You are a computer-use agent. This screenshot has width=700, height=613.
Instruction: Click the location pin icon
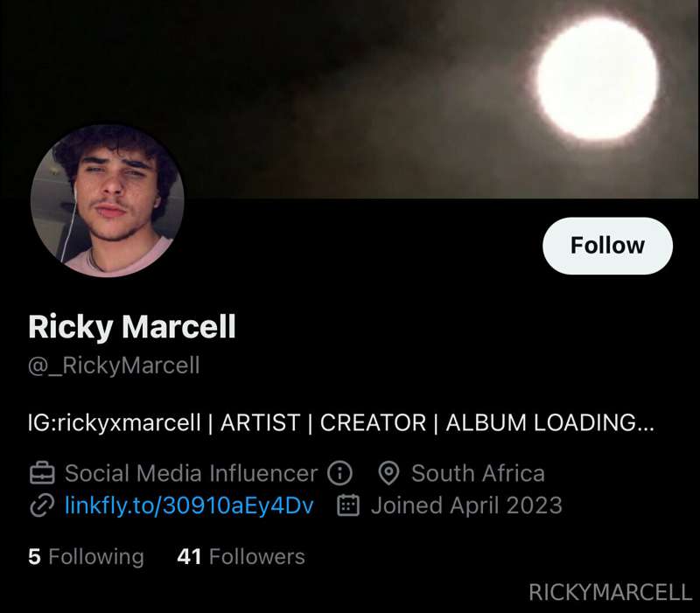388,474
